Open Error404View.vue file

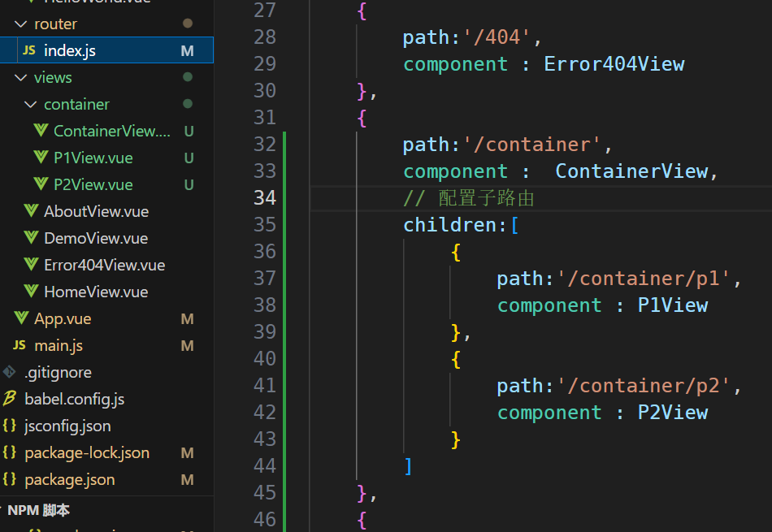pos(104,266)
